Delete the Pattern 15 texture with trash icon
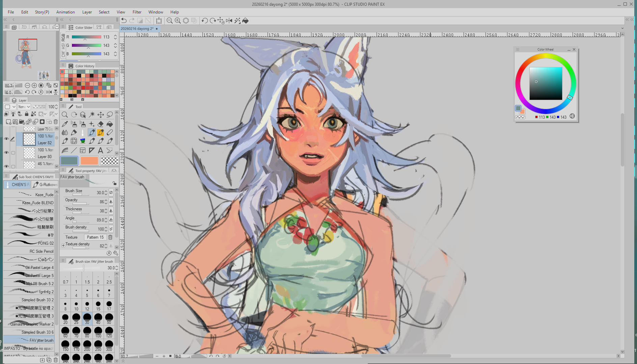Image resolution: width=637 pixels, height=364 pixels. coord(110,237)
